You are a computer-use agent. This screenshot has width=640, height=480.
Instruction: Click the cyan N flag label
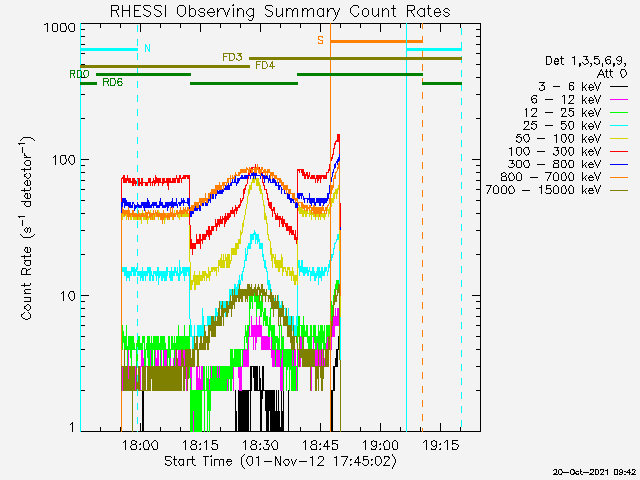coord(147,49)
